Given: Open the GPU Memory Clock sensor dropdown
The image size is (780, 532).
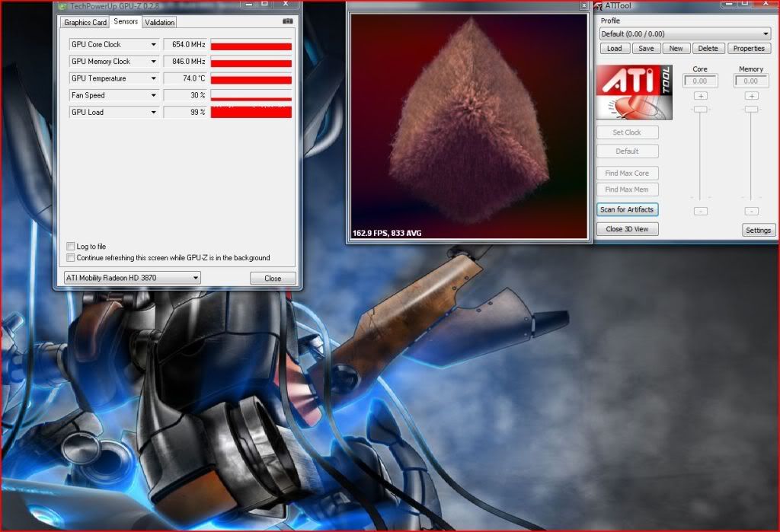Looking at the screenshot, I should (x=154, y=62).
